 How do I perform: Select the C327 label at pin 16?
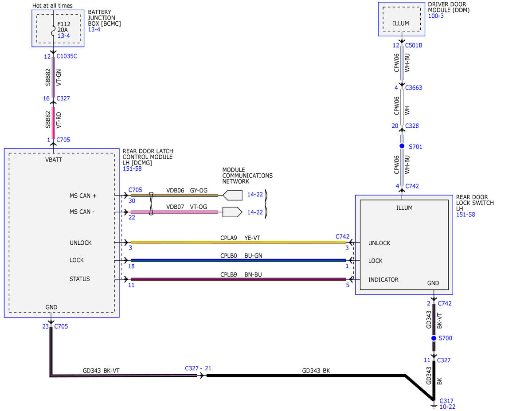coord(63,98)
